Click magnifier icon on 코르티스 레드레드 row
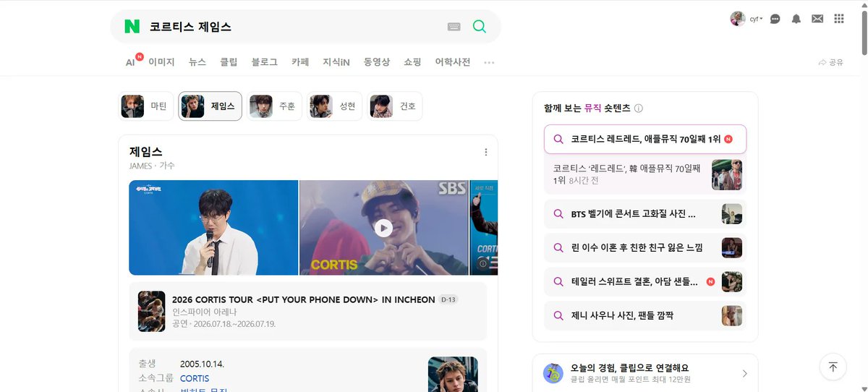Image resolution: width=868 pixels, height=392 pixels. click(558, 139)
